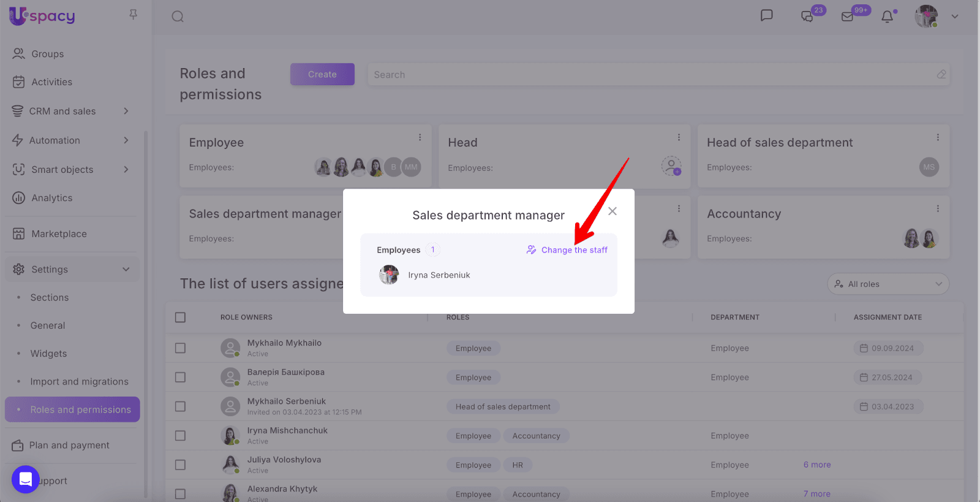Click the add employee icon on Head card
Screen dimensions: 980x502
(x=671, y=165)
